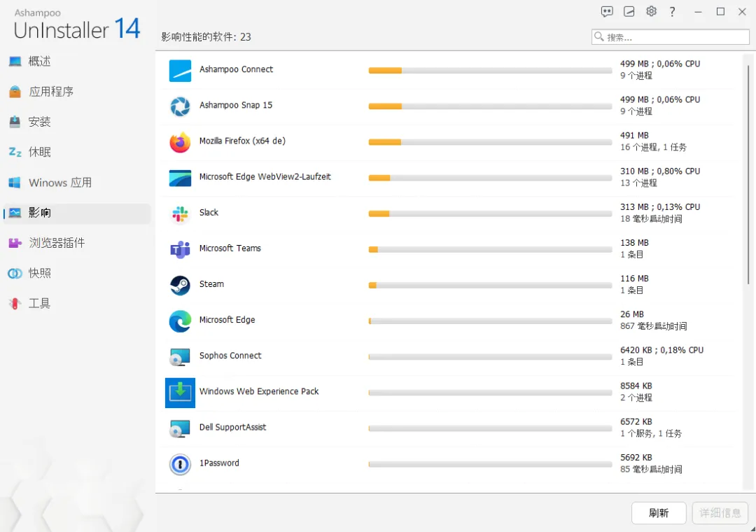This screenshot has height=532, width=756.
Task: Click the 1Password keyhole icon
Action: (180, 465)
